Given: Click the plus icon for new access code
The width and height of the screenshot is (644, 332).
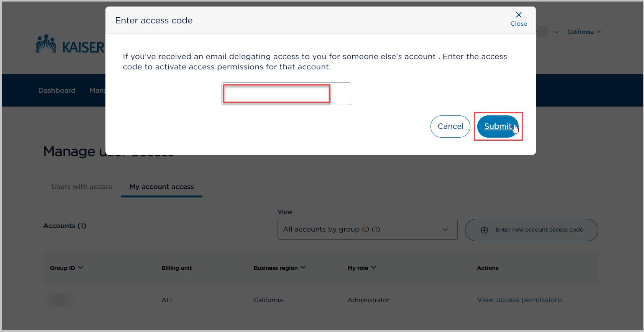Looking at the screenshot, I should coord(485,230).
